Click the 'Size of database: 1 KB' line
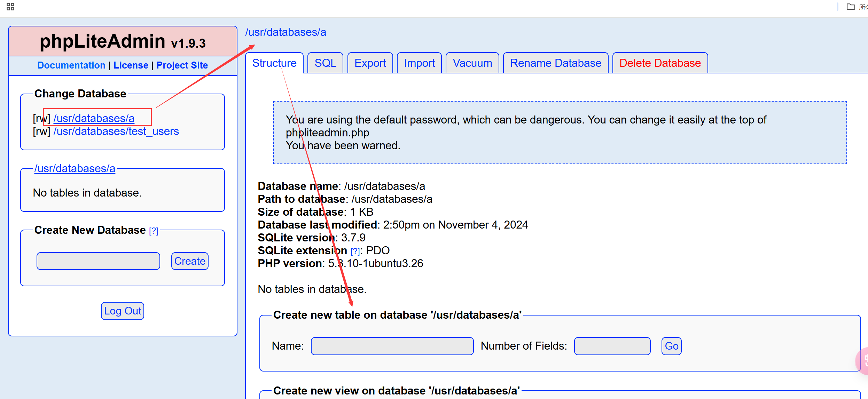 pos(315,212)
